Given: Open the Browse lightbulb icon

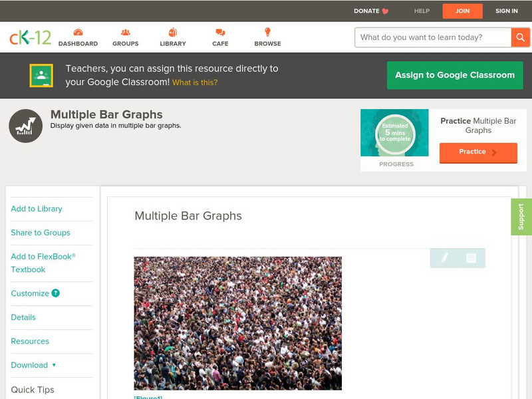Looking at the screenshot, I should tap(267, 32).
